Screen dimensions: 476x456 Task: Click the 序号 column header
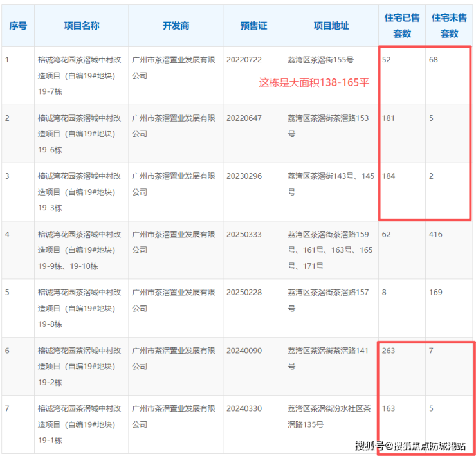(17, 26)
